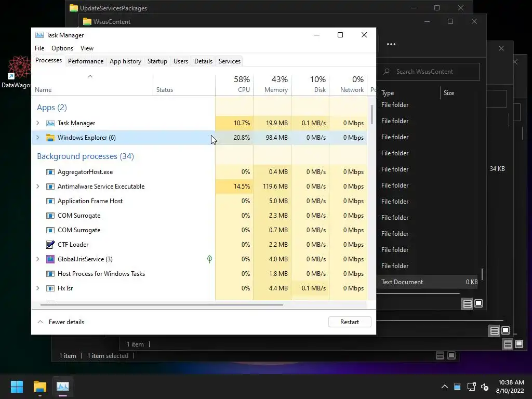Open the Windows Start menu
This screenshot has width=532, height=399.
coord(17,387)
